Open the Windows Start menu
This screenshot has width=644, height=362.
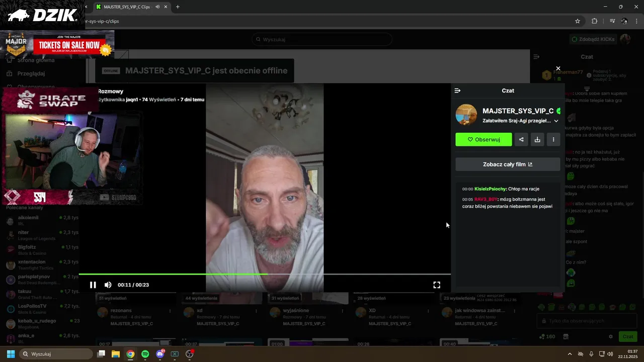(x=11, y=354)
